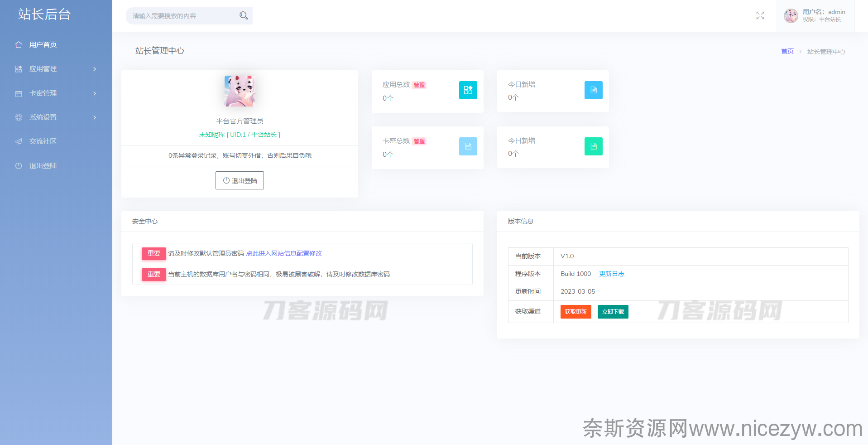Click the light blue card key total icon

(x=468, y=146)
